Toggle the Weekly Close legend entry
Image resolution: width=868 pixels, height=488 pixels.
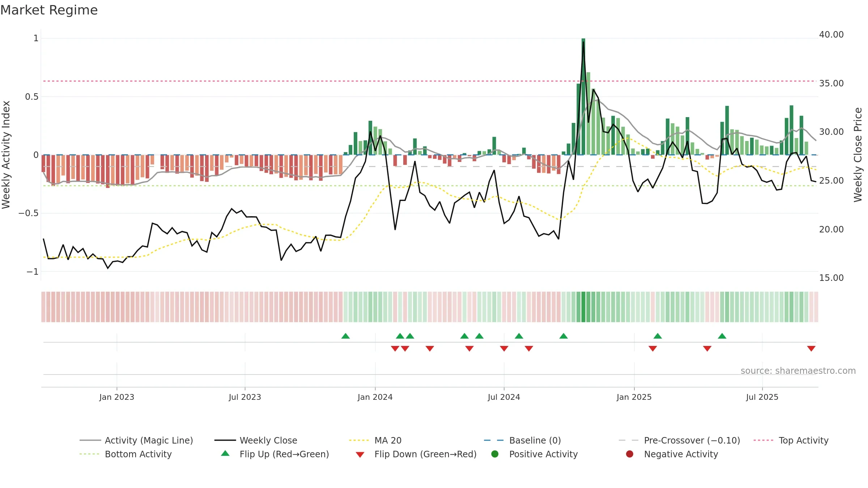pyautogui.click(x=256, y=440)
